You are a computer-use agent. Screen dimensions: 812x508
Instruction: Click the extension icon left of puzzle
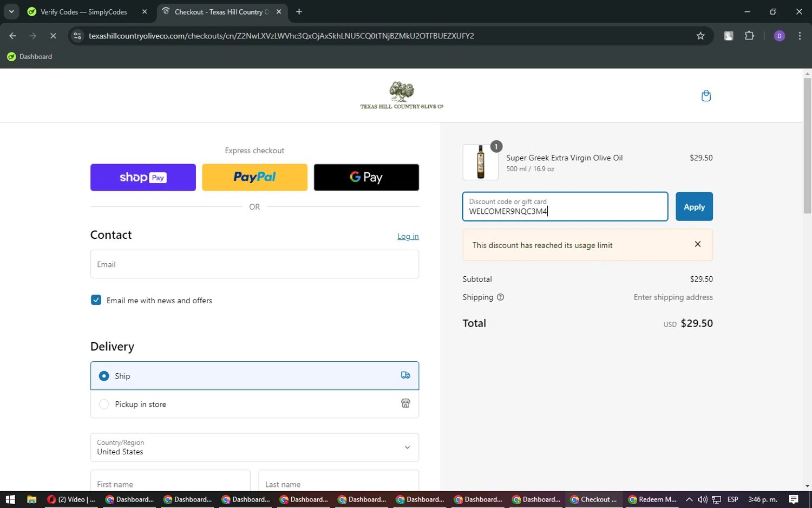(729, 36)
